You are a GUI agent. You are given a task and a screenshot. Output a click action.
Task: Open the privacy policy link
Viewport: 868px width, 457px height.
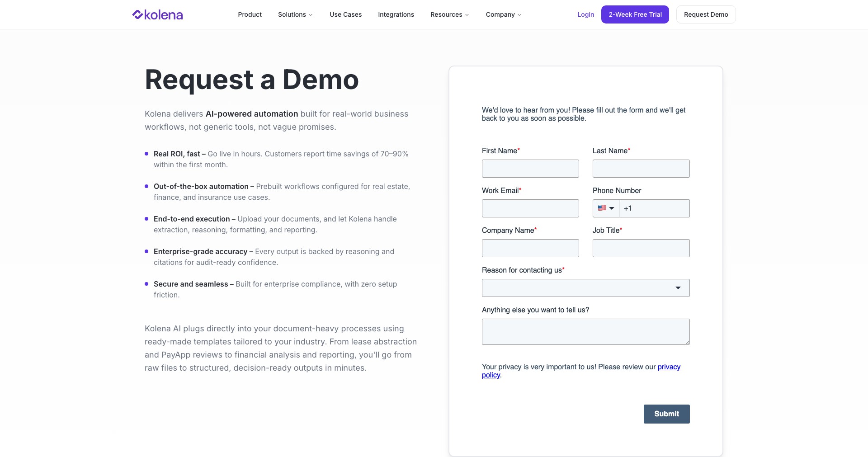pyautogui.click(x=669, y=367)
